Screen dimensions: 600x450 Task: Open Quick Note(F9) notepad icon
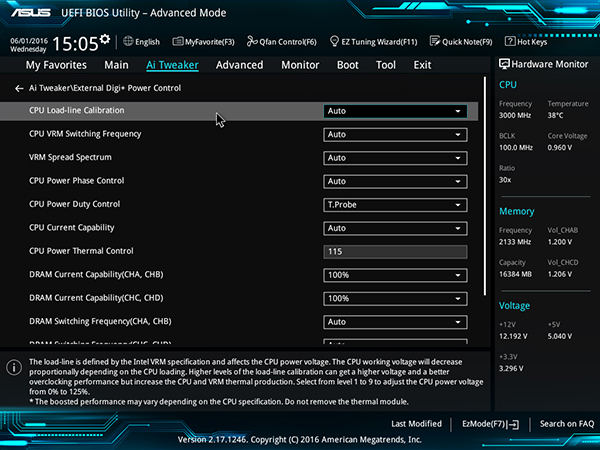coord(435,41)
